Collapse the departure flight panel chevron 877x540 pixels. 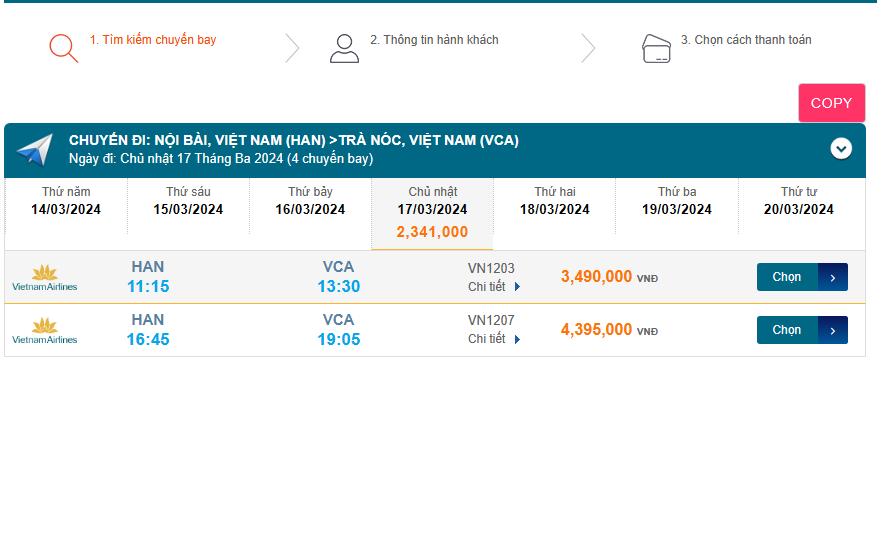[x=841, y=149]
